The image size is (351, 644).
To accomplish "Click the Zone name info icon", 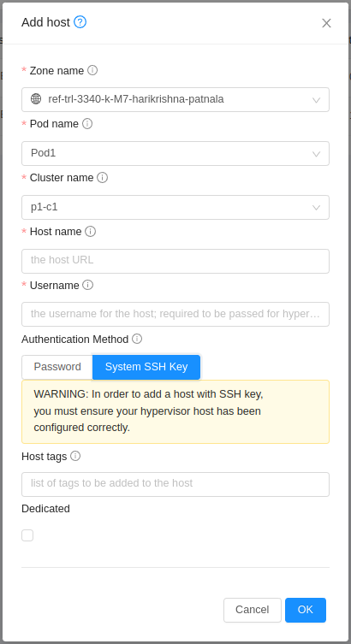I will (92, 70).
